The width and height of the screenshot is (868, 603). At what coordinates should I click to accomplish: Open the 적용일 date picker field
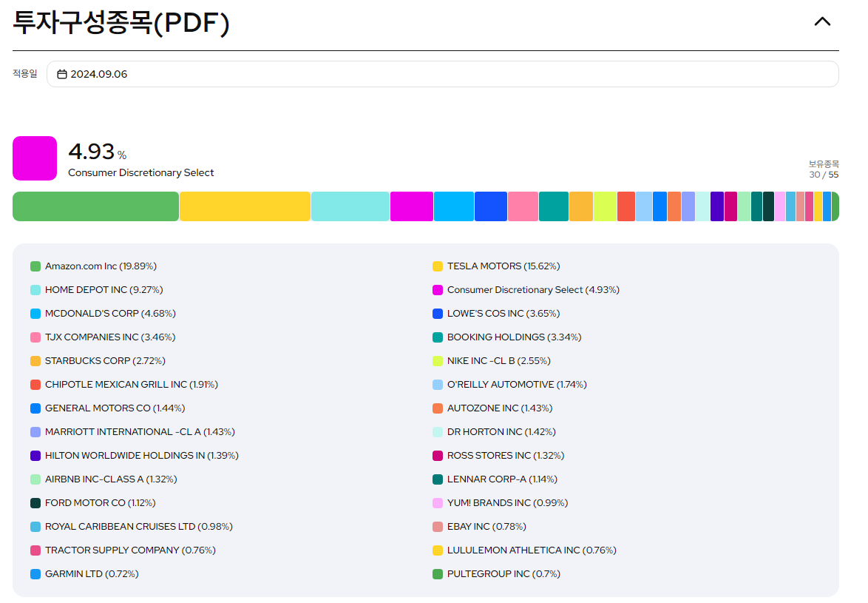[442, 74]
